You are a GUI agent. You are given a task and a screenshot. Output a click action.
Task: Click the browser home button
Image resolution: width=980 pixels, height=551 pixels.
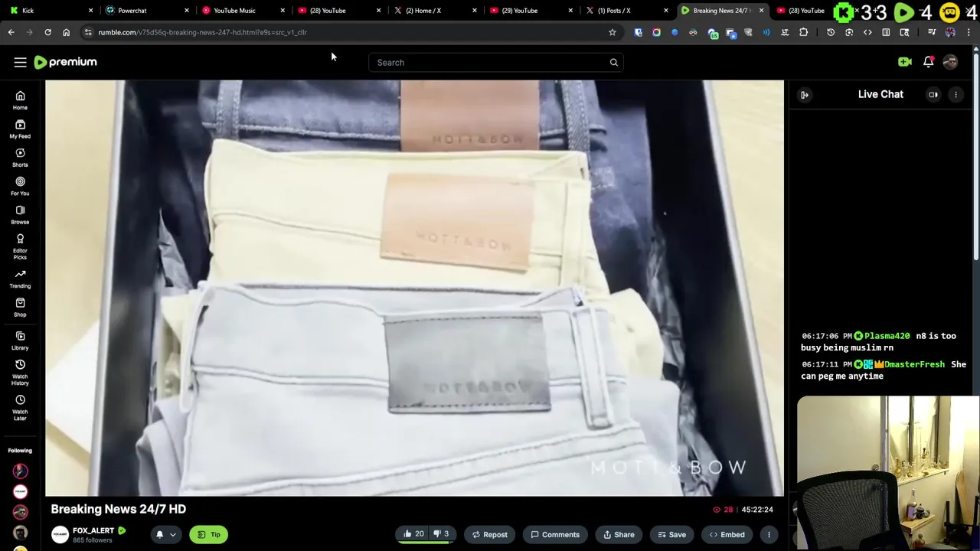pyautogui.click(x=66, y=32)
